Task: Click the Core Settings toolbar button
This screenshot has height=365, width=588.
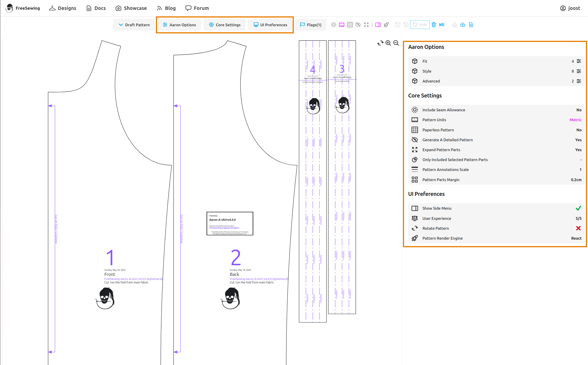Action: (x=224, y=25)
